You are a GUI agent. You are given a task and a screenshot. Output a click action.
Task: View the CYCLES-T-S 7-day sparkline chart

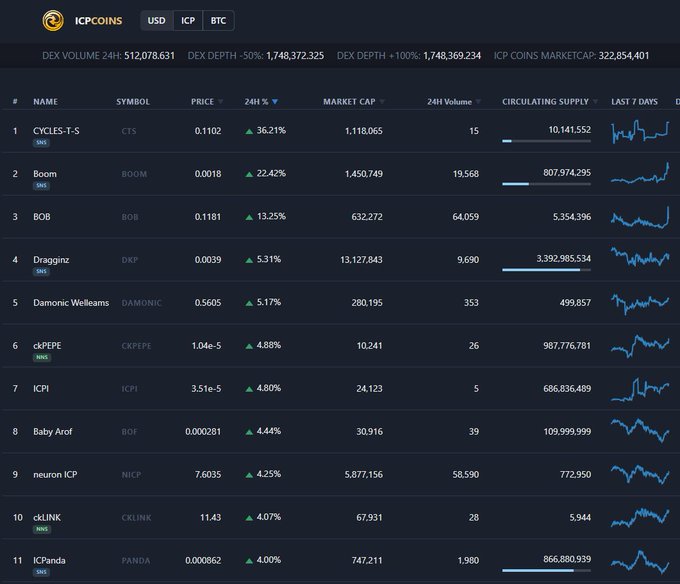[640, 131]
